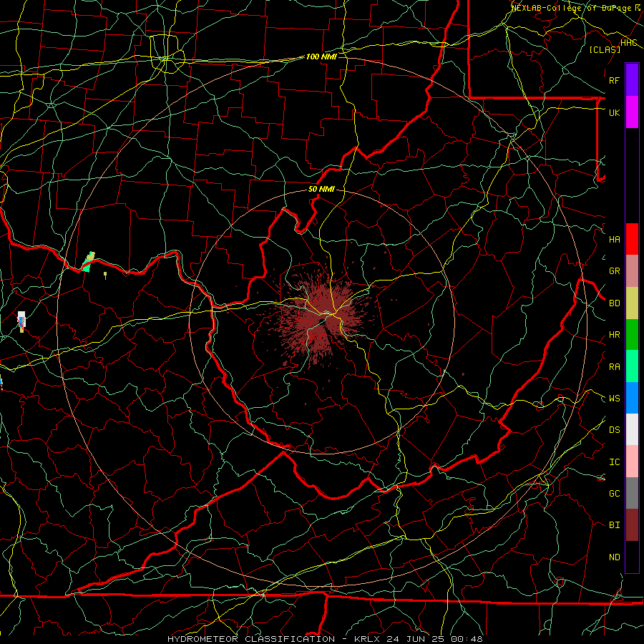Click the "GR" legend label
The width and height of the screenshot is (644, 644).
[x=614, y=271]
